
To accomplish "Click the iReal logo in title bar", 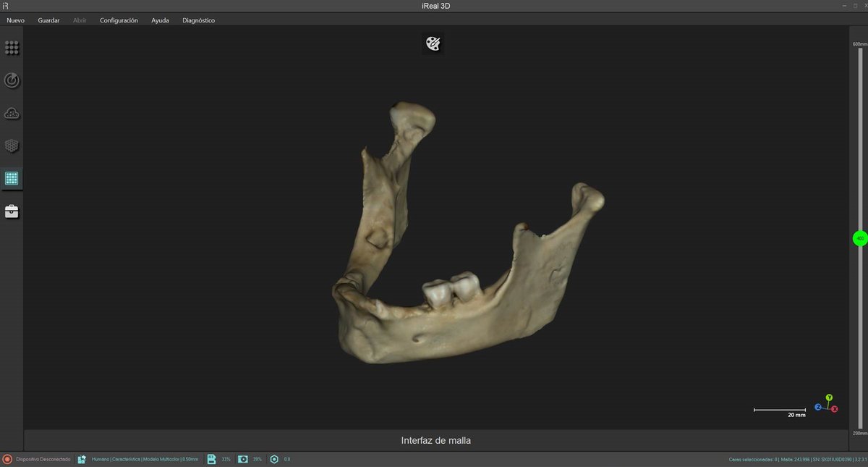I will pyautogui.click(x=6, y=6).
